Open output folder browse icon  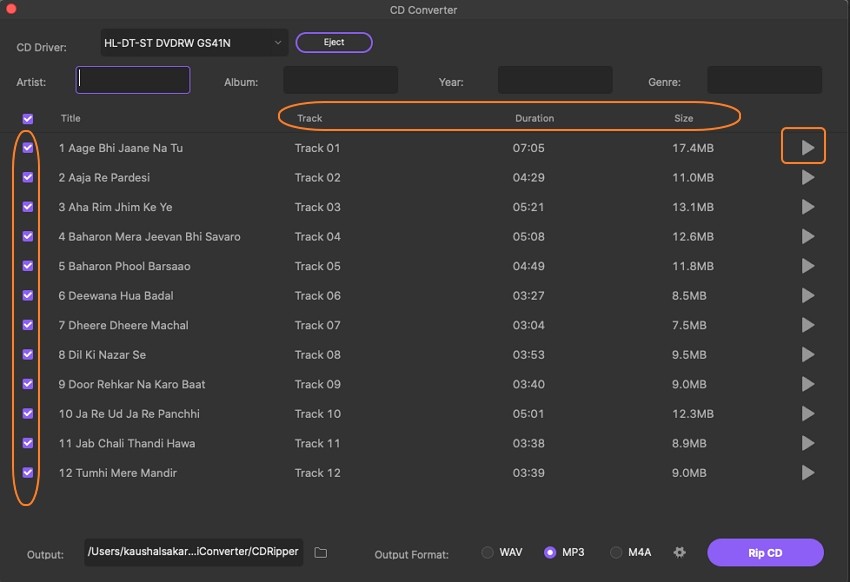tap(321, 553)
